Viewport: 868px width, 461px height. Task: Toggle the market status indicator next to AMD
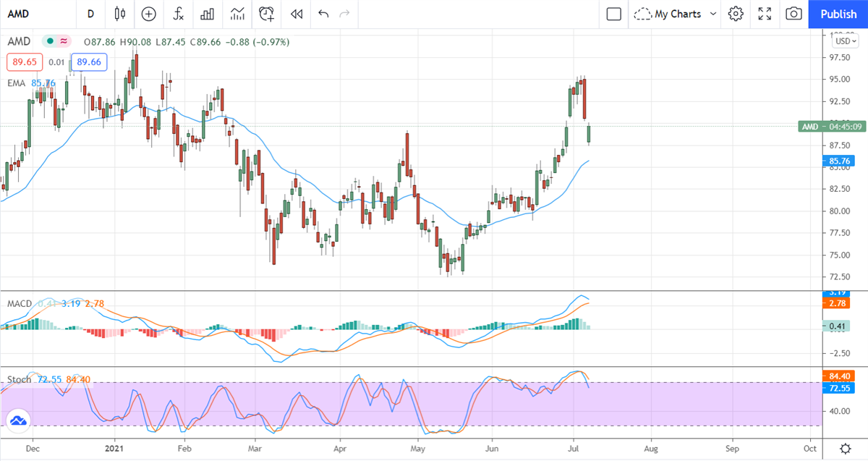pyautogui.click(x=49, y=42)
